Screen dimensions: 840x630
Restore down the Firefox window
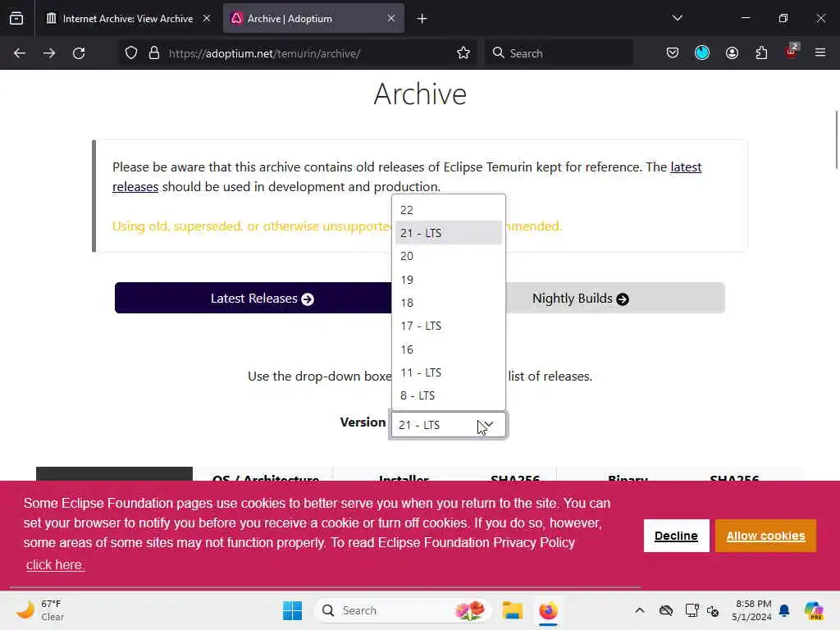[783, 18]
